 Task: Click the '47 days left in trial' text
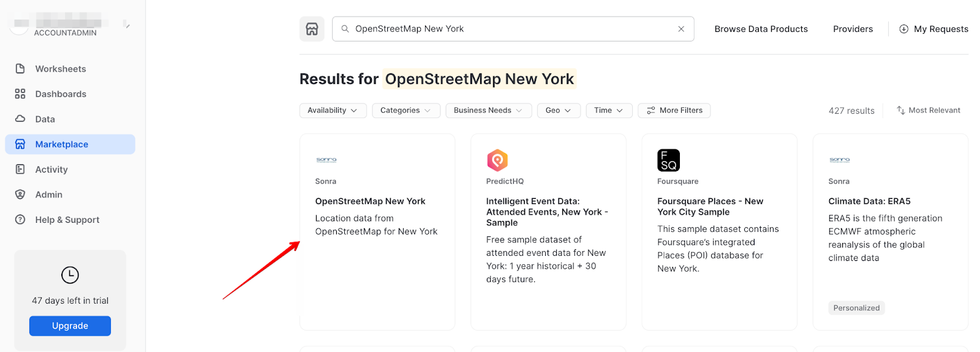click(x=70, y=301)
